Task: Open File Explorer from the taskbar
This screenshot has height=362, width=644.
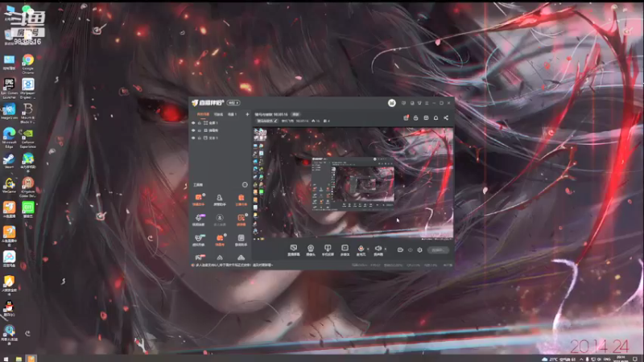Action: (x=19, y=359)
